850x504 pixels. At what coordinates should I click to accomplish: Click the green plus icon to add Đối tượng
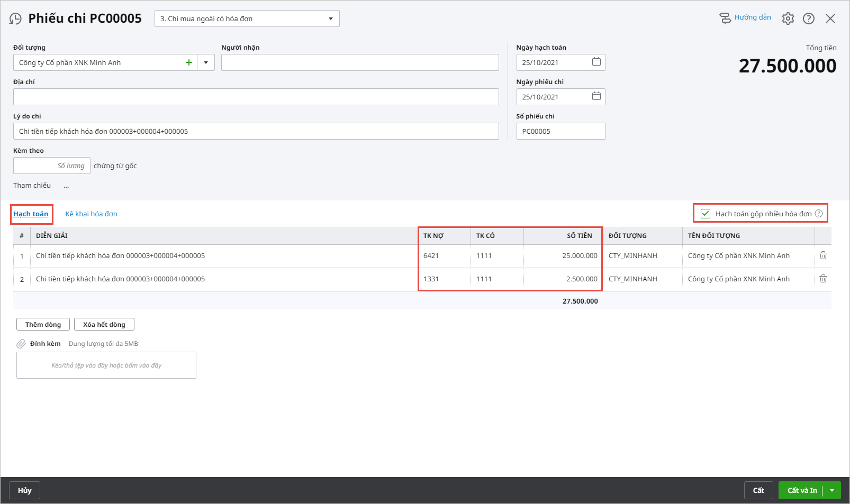(189, 62)
